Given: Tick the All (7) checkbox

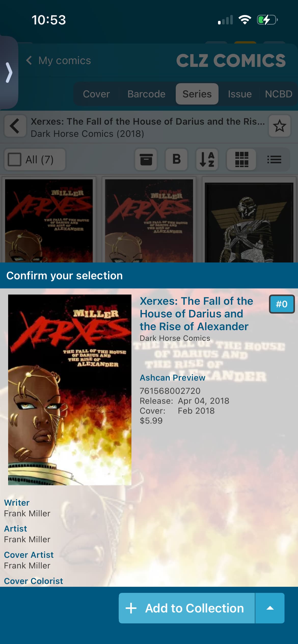Looking at the screenshot, I should pyautogui.click(x=15, y=159).
